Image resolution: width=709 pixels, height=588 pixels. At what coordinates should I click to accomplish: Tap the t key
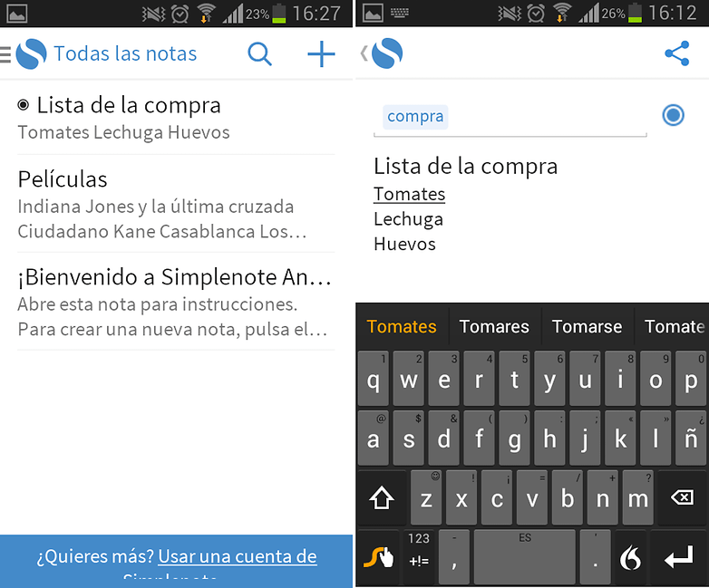(x=514, y=379)
